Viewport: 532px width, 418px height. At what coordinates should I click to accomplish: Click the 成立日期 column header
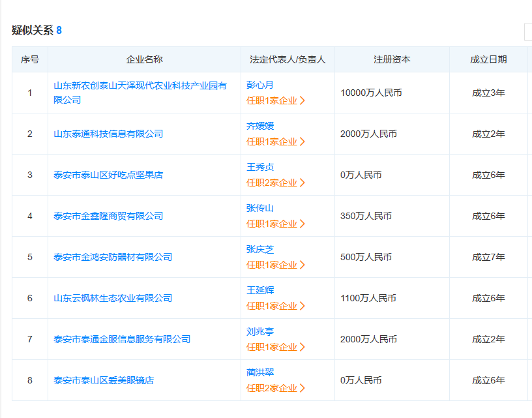click(x=488, y=59)
